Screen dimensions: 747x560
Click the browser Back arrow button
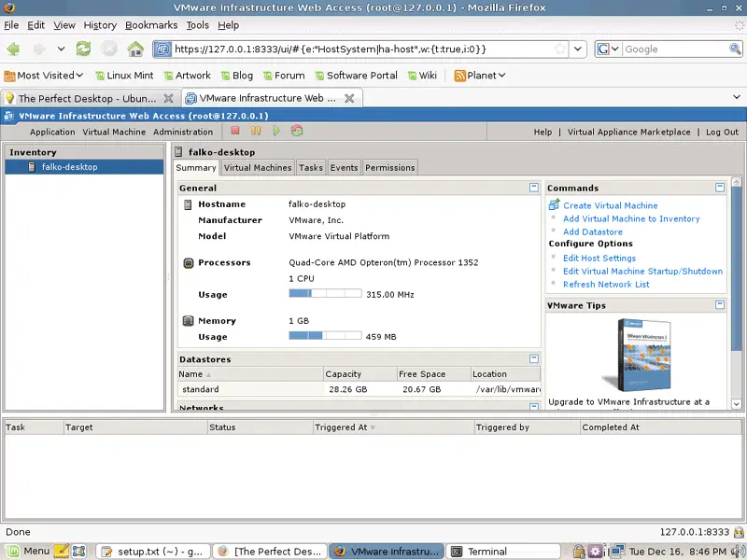coord(13,49)
